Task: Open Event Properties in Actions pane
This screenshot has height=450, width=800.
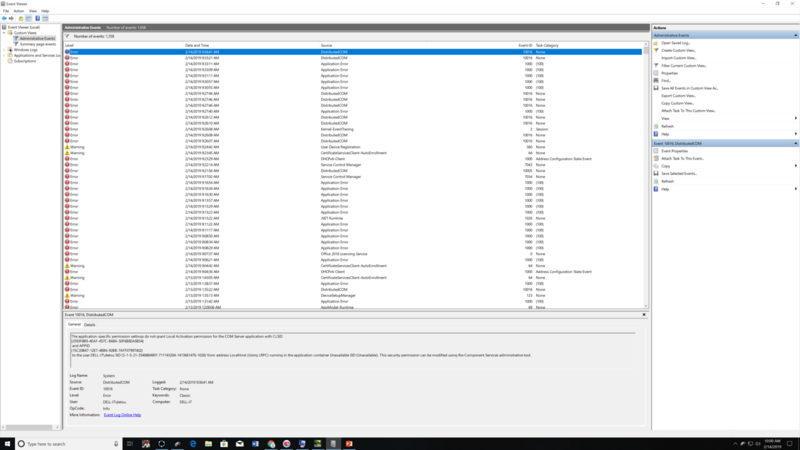Action: point(674,151)
